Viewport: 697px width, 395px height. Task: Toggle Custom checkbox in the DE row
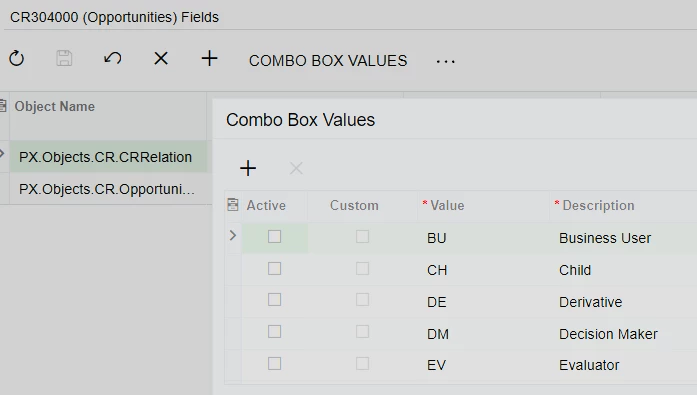point(362,300)
